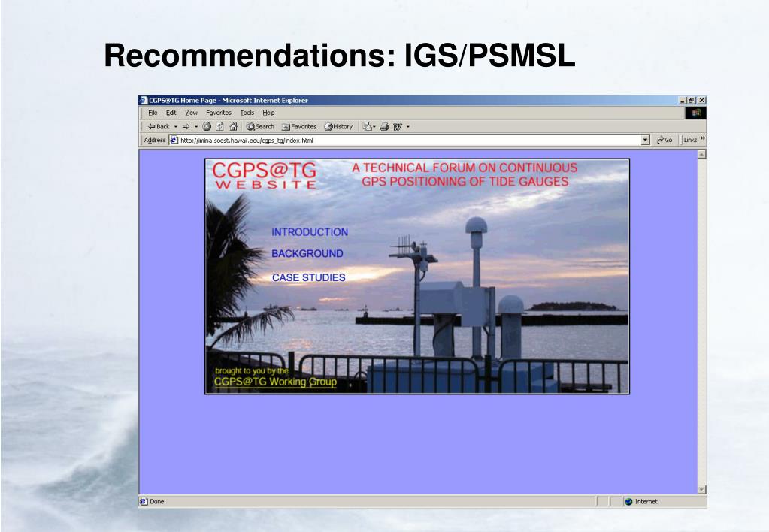Click the Print icon in toolbar
This screenshot has height=532, width=769.
(385, 126)
